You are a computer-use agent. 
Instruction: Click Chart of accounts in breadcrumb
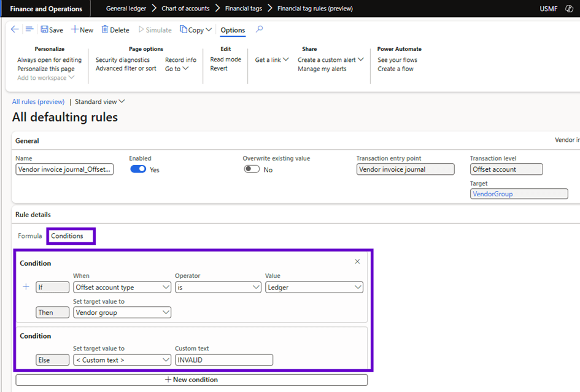coord(185,9)
